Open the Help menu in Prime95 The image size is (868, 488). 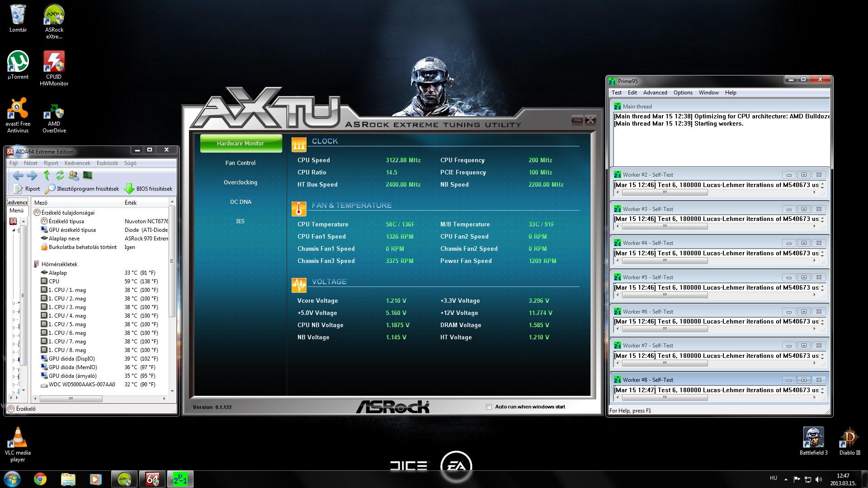point(731,93)
